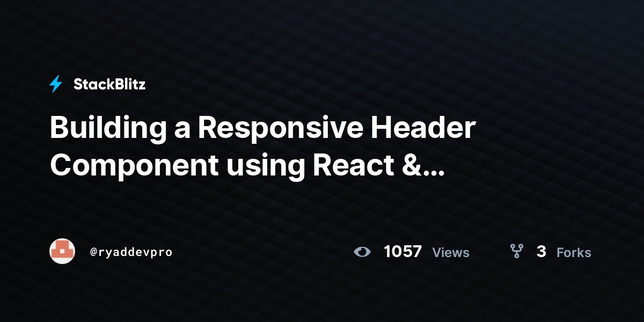Image resolution: width=644 pixels, height=322 pixels.
Task: Click the StackBlitz lightning bolt logo
Action: tap(56, 84)
